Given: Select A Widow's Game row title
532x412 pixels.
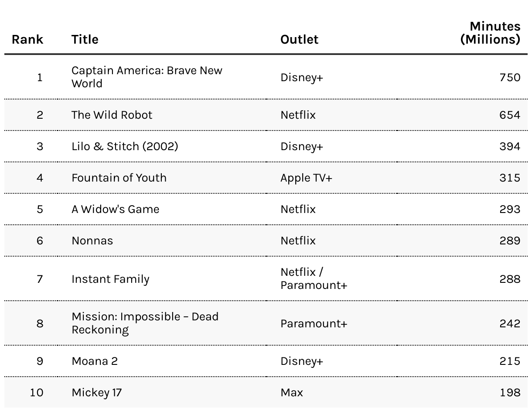Looking at the screenshot, I should 116,209.
